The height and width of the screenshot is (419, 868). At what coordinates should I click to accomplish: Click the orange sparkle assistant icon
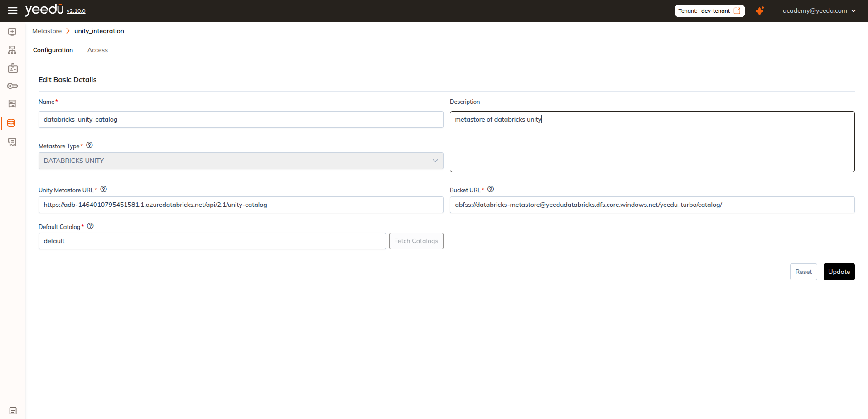click(760, 10)
